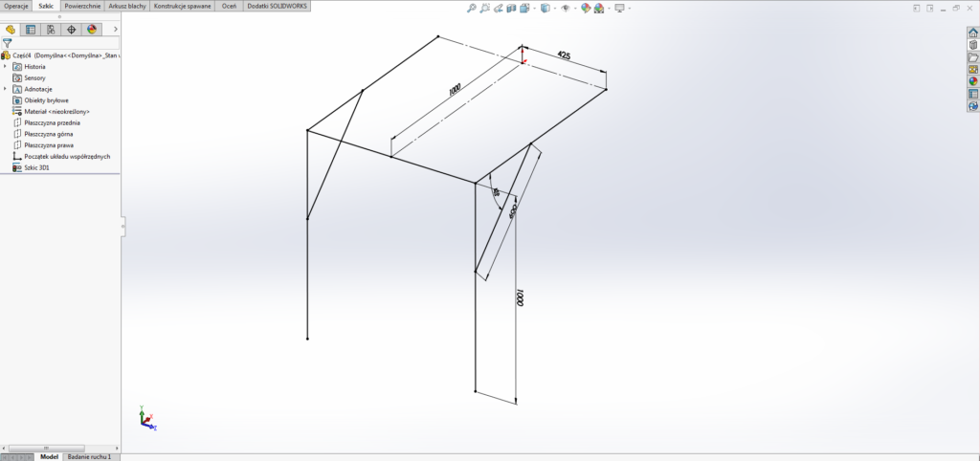Switch to the Model bottom tab

(x=49, y=456)
